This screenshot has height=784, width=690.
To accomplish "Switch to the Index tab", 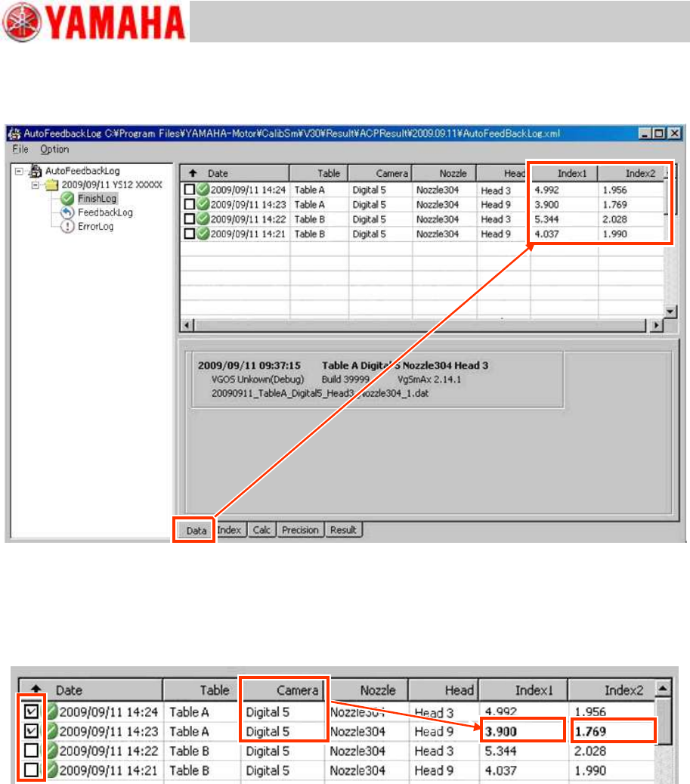I will (x=229, y=530).
